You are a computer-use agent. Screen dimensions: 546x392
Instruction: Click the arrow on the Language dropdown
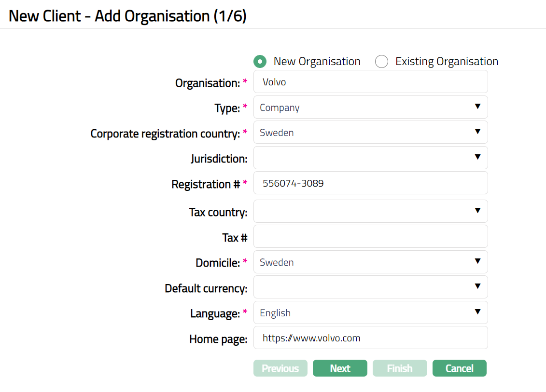click(x=477, y=312)
